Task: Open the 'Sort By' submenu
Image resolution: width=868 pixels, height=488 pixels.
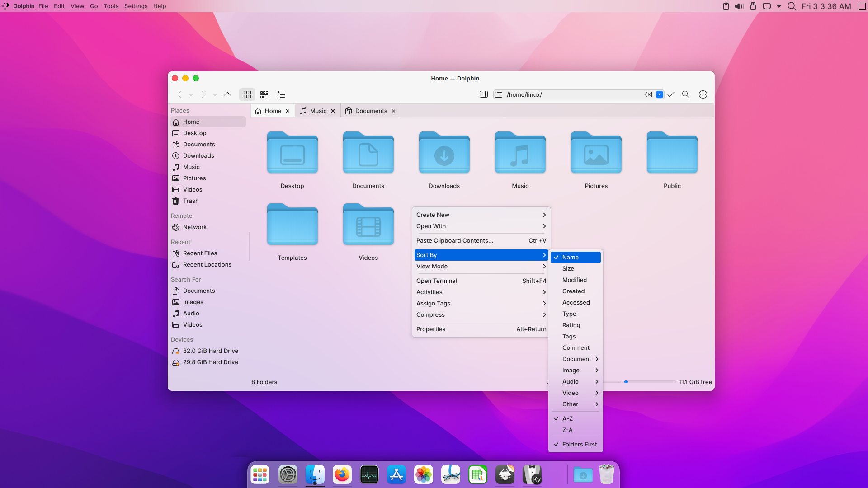Action: click(x=481, y=254)
